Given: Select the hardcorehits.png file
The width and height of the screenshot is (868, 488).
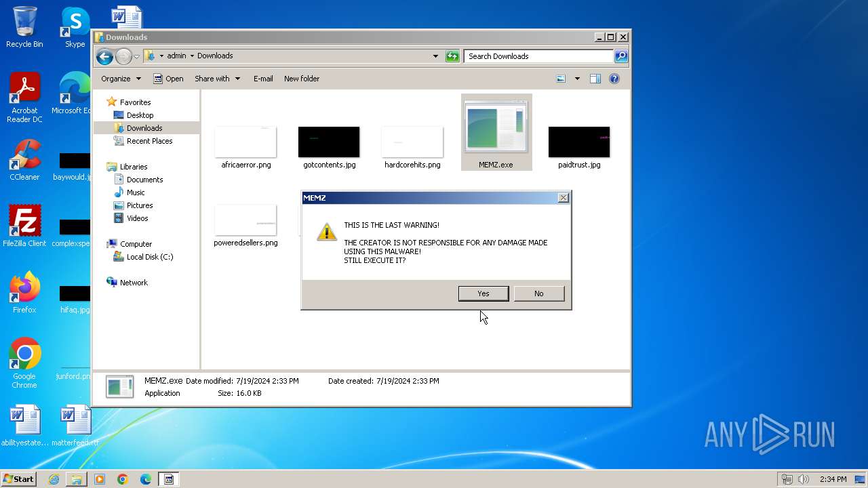Looking at the screenshot, I should (x=412, y=146).
